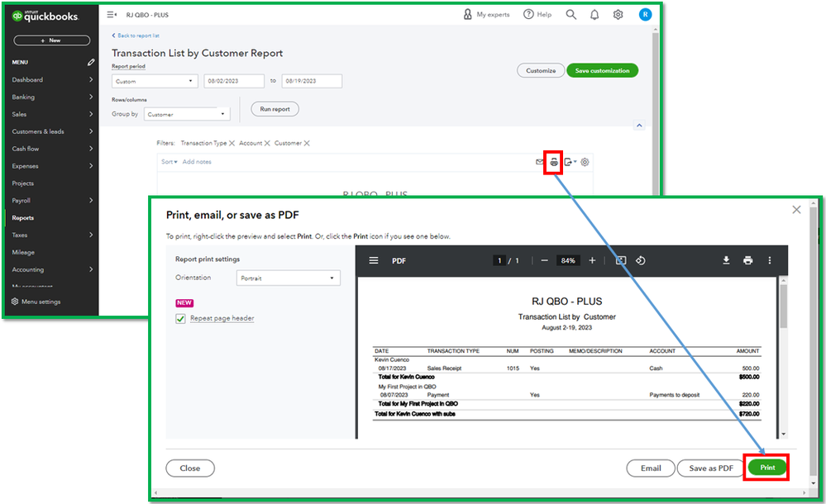The height and width of the screenshot is (504, 826).
Task: Collapse the navigation menu with the hamburger icon
Action: click(x=112, y=15)
